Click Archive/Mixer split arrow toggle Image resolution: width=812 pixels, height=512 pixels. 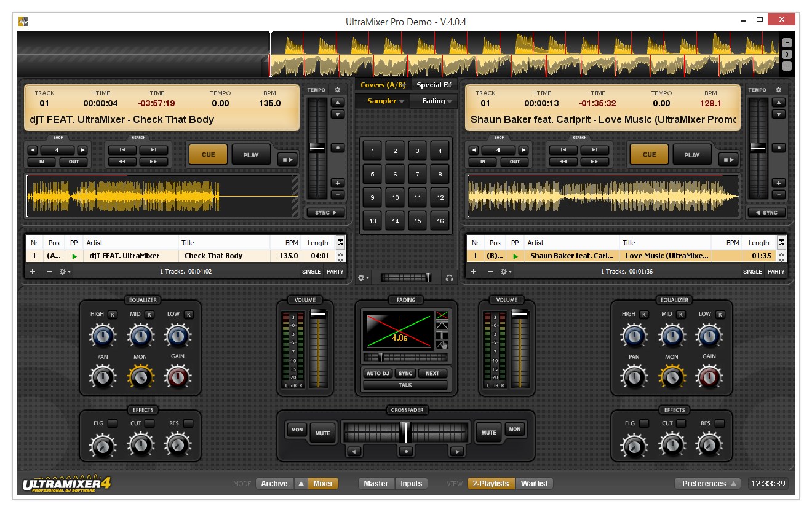point(301,484)
